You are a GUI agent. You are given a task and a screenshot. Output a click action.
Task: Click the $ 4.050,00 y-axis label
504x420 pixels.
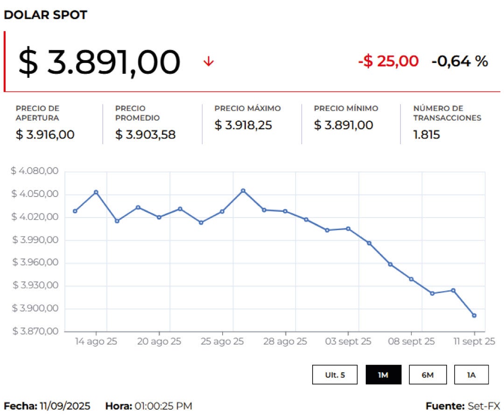coord(35,194)
